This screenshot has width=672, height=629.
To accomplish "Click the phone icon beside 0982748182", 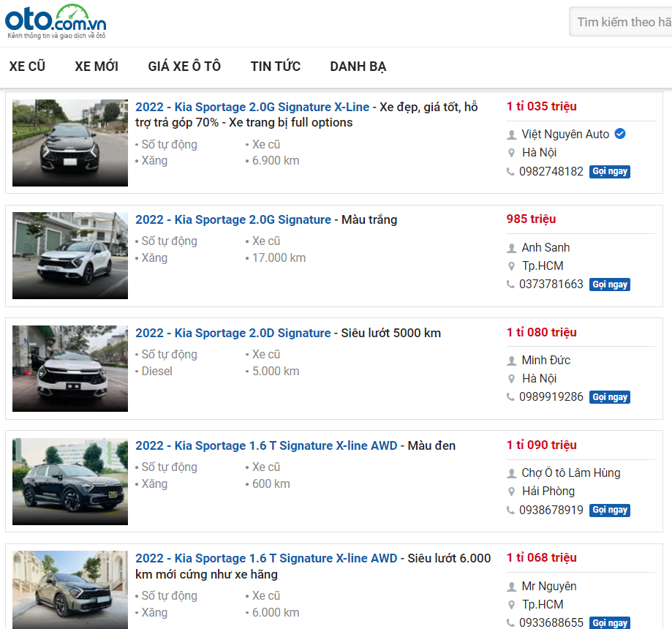I will point(510,171).
